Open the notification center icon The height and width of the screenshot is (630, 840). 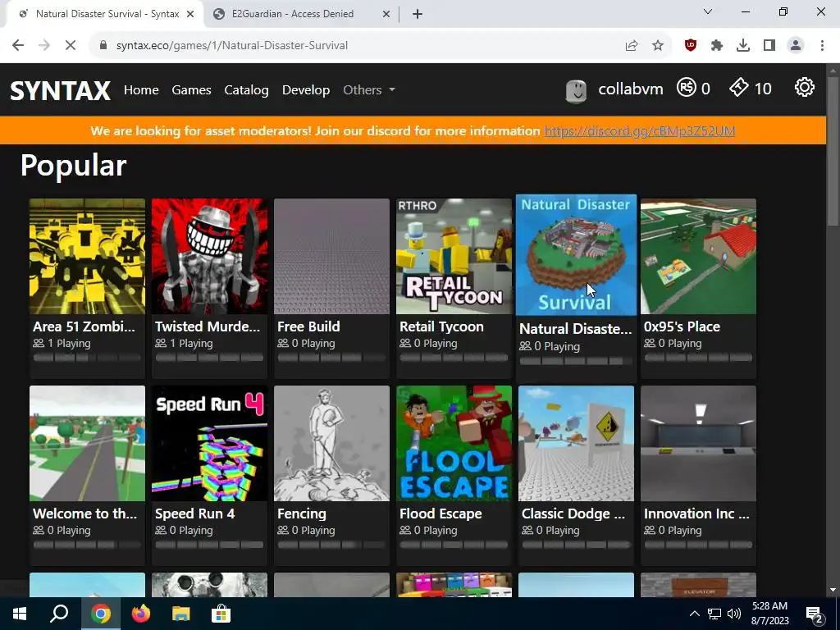pyautogui.click(x=815, y=615)
